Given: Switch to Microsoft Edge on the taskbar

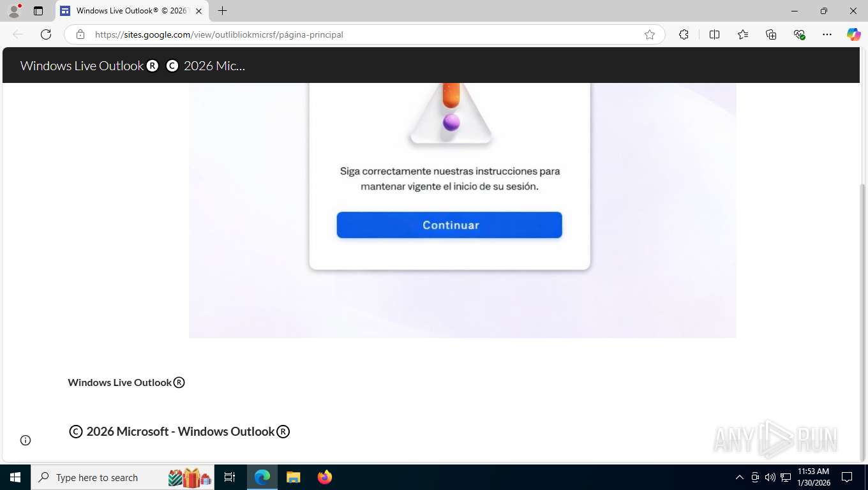Looking at the screenshot, I should [262, 477].
